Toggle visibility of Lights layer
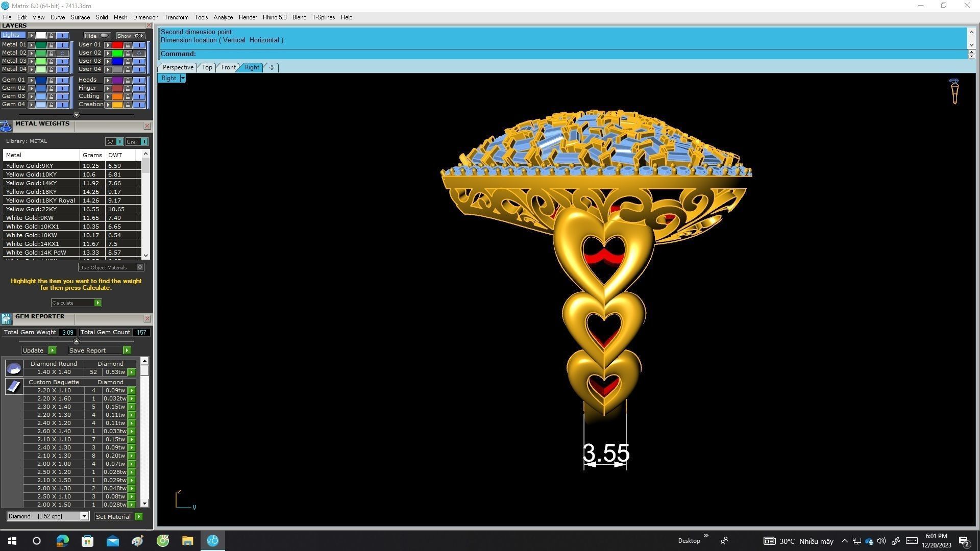Viewport: 980px width, 551px height. [63, 35]
